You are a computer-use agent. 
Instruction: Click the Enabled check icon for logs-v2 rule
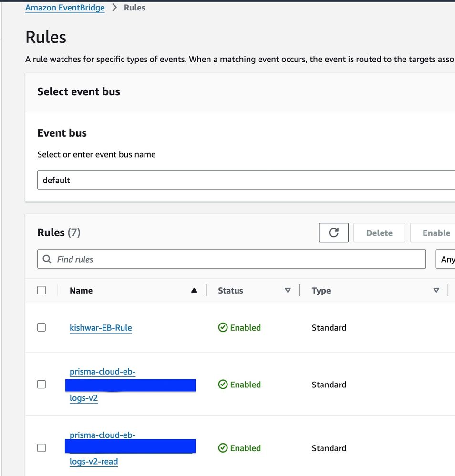(x=223, y=385)
